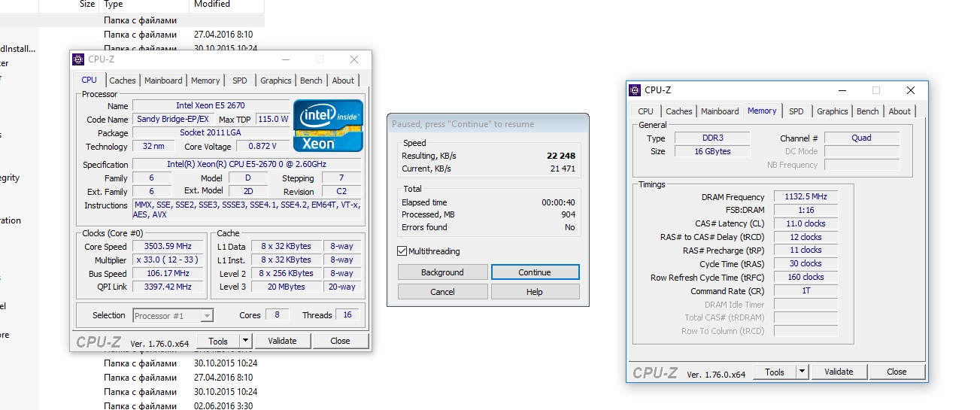Click the DRAM Frequency value 1132.5 MHz
The height and width of the screenshot is (410, 980).
tap(806, 196)
